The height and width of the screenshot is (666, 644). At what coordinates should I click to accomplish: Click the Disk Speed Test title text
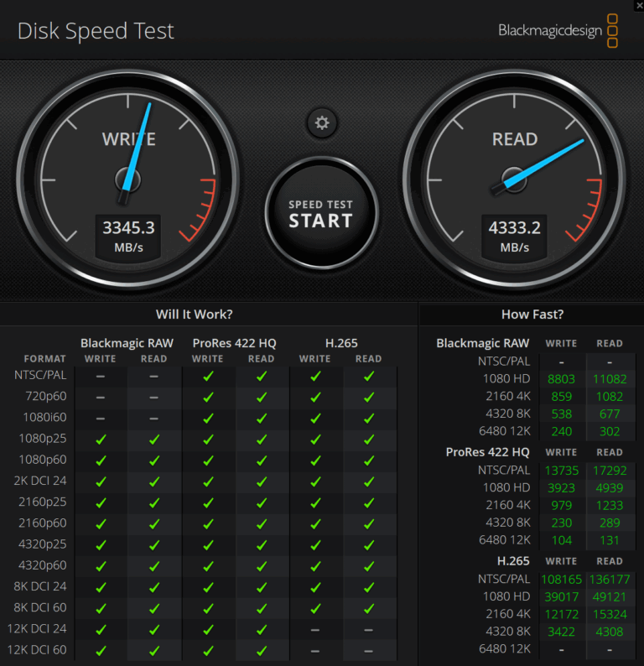click(x=96, y=31)
